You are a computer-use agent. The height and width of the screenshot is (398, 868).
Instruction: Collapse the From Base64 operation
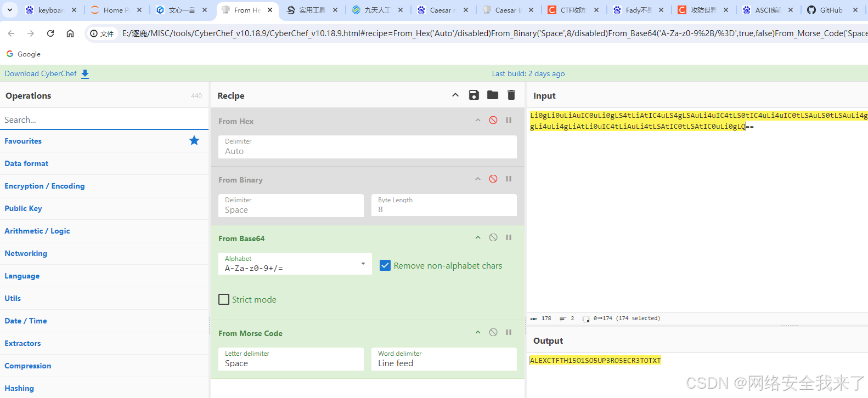pyautogui.click(x=478, y=237)
